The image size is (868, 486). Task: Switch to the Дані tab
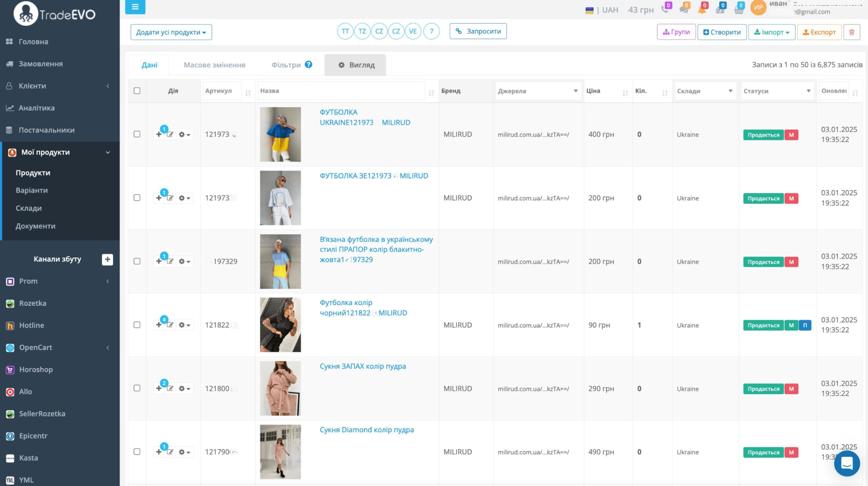click(x=149, y=65)
